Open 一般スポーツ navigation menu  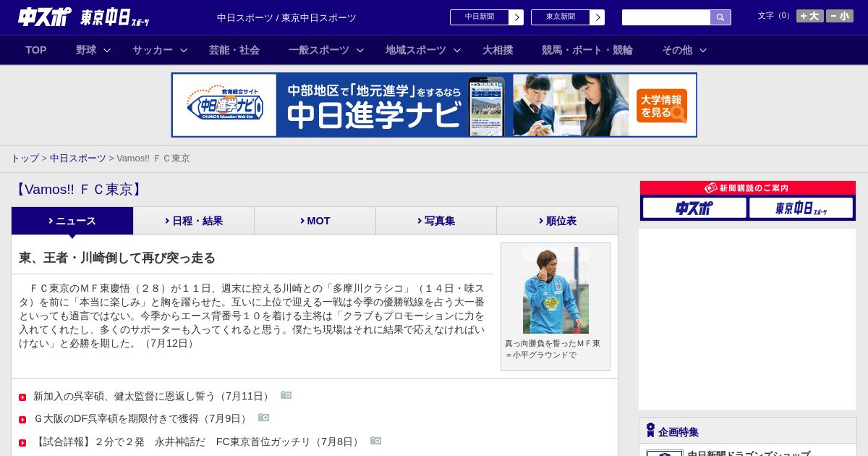click(319, 50)
